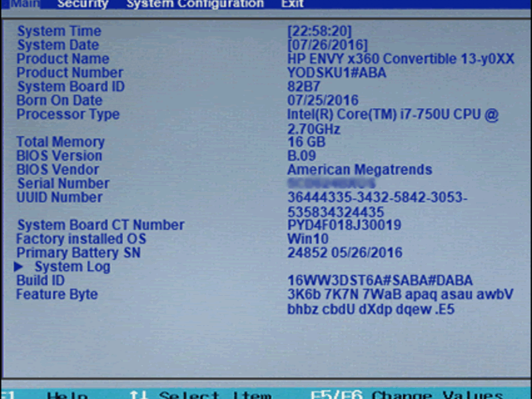This screenshot has height=399, width=532.
Task: Click the Select Item footer hint
Action: (201, 395)
